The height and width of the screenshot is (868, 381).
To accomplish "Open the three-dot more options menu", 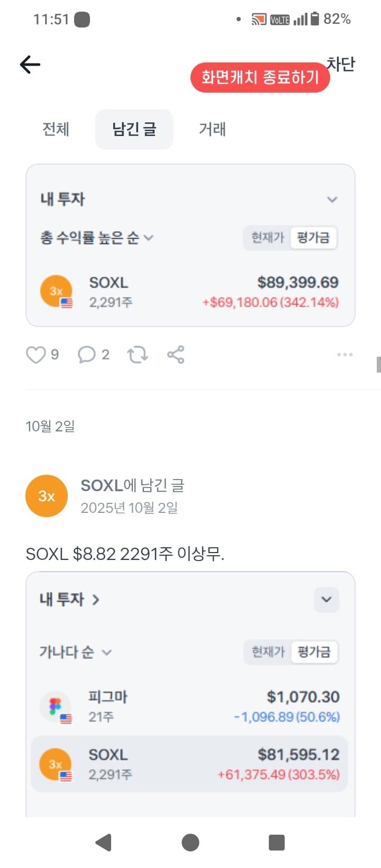I will point(344,355).
